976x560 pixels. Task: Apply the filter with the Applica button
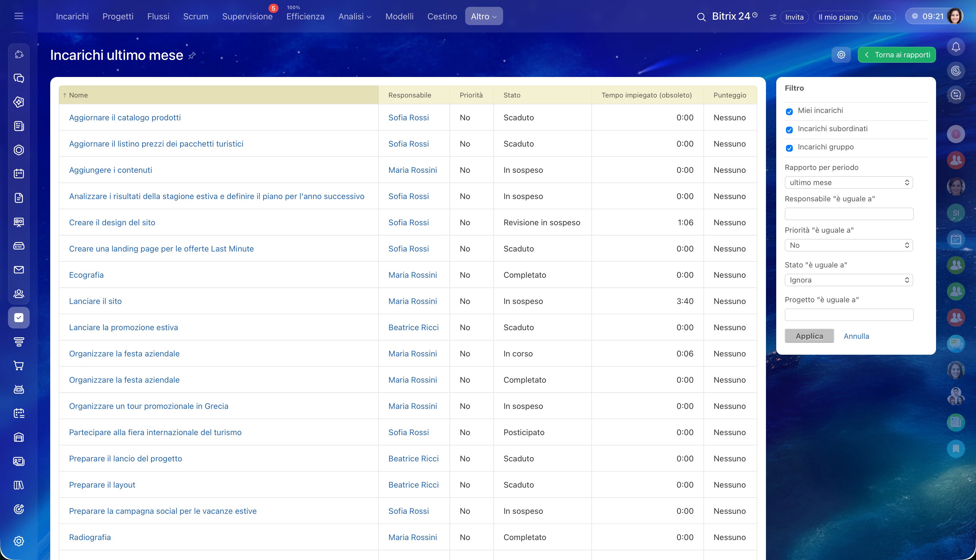[x=809, y=336]
